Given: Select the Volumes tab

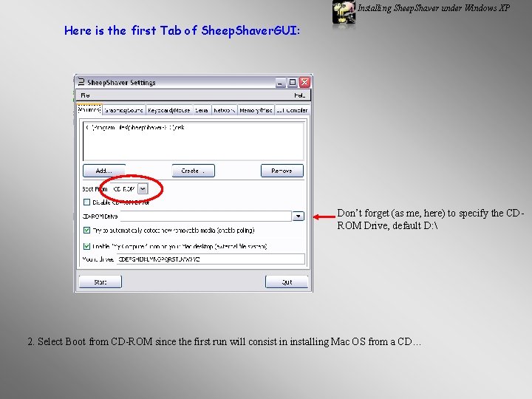Looking at the screenshot, I should point(89,109).
